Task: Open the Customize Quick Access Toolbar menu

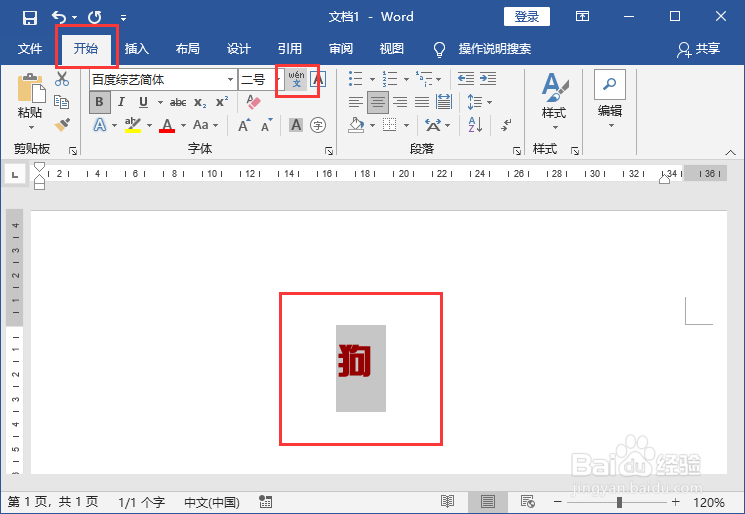Action: [x=123, y=18]
